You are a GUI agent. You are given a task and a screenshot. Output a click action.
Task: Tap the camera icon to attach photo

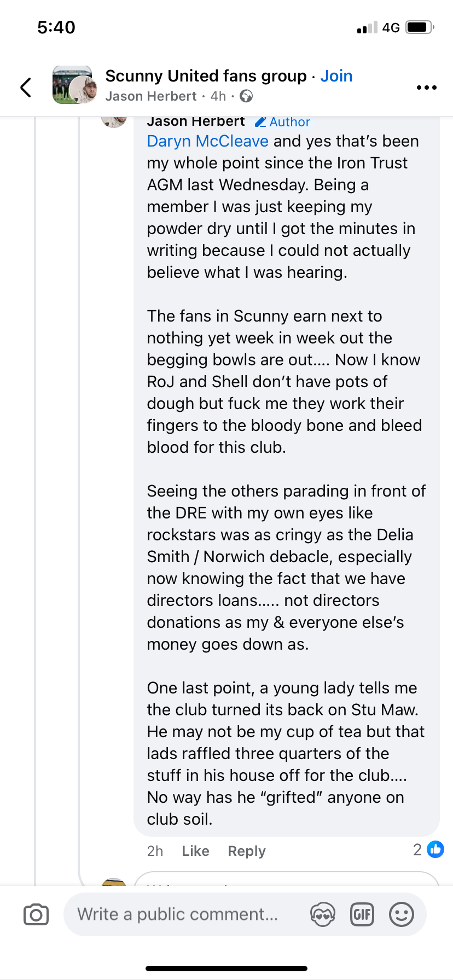pos(36,914)
